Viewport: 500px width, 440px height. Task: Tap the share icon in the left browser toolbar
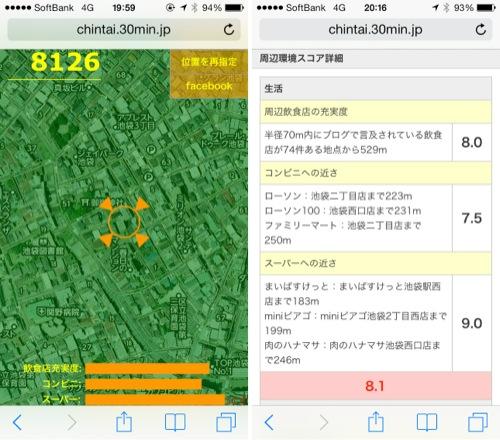point(124,422)
